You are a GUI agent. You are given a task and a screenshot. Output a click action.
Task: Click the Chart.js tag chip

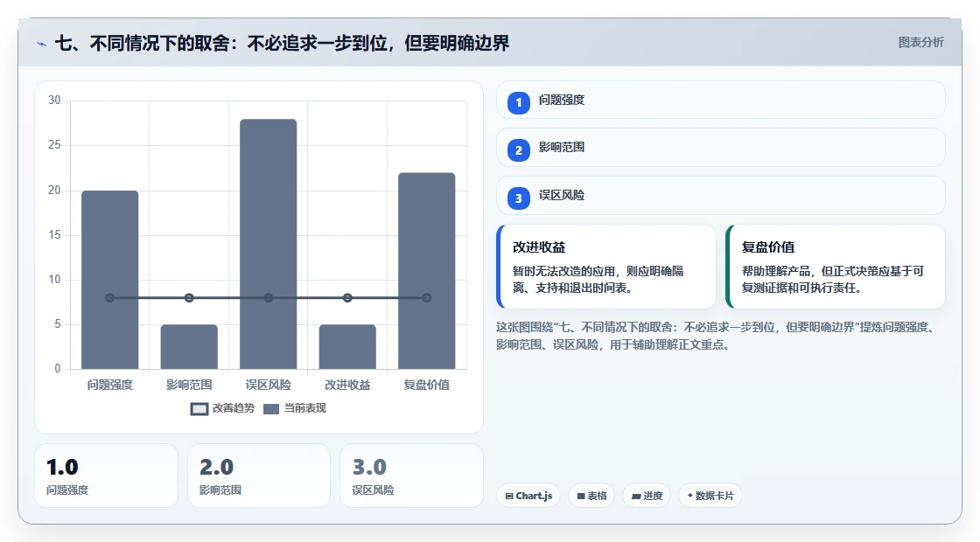coord(528,496)
